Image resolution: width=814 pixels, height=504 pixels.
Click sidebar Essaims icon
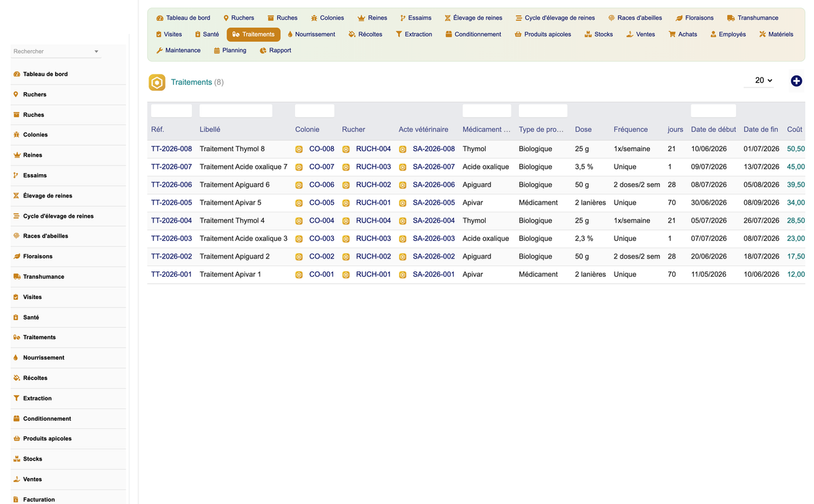click(16, 175)
